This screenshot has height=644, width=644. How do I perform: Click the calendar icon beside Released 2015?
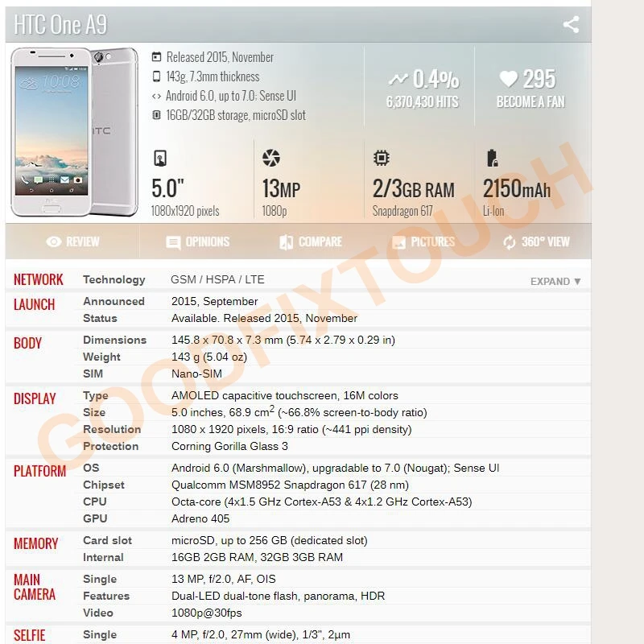156,56
